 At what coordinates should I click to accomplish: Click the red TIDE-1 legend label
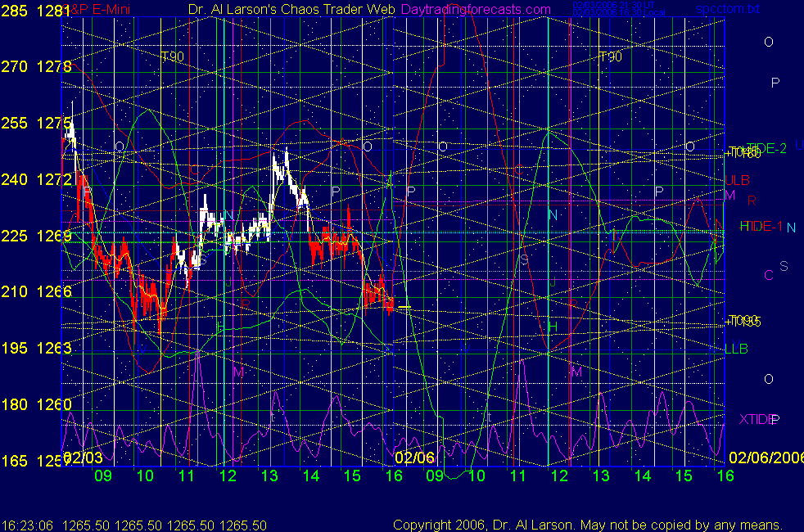click(763, 226)
